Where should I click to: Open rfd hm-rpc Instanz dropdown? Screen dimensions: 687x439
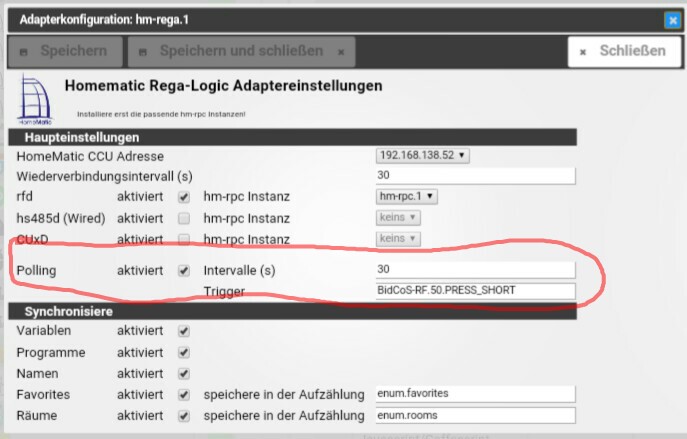tap(406, 196)
